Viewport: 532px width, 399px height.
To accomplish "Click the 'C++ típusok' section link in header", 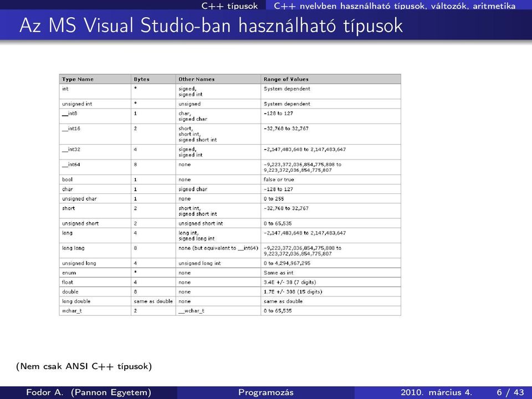I will [x=229, y=6].
